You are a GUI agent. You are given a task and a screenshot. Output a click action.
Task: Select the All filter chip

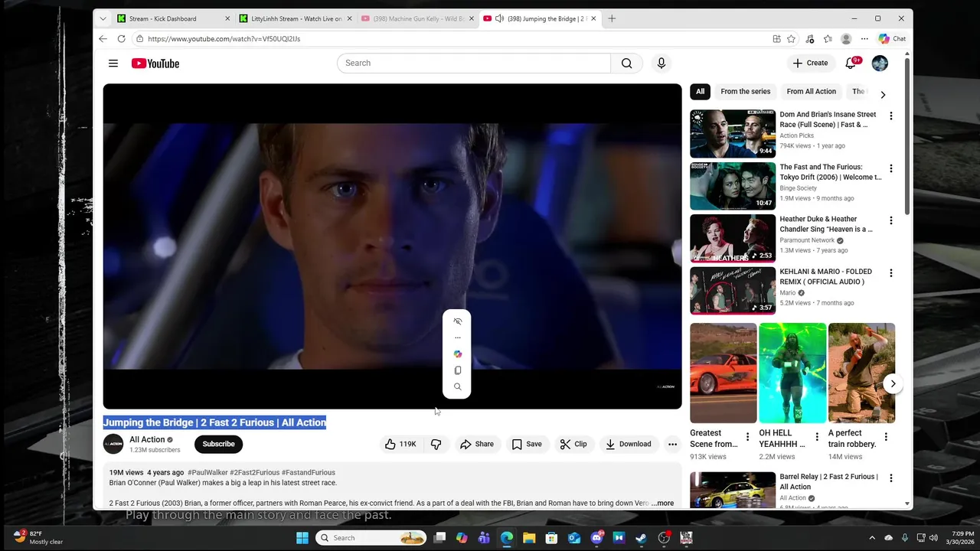point(700,92)
